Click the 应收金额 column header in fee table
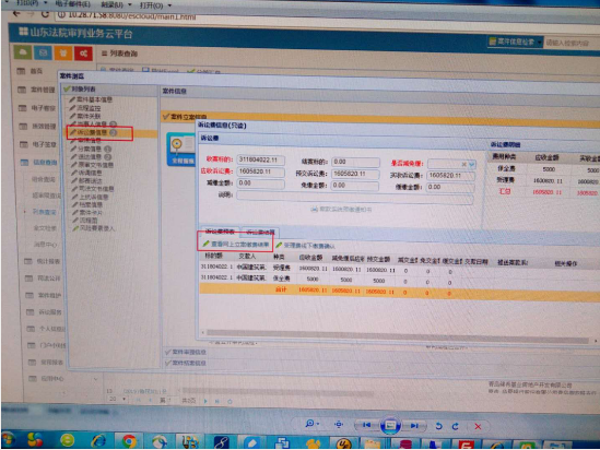600x450 pixels. [311, 258]
